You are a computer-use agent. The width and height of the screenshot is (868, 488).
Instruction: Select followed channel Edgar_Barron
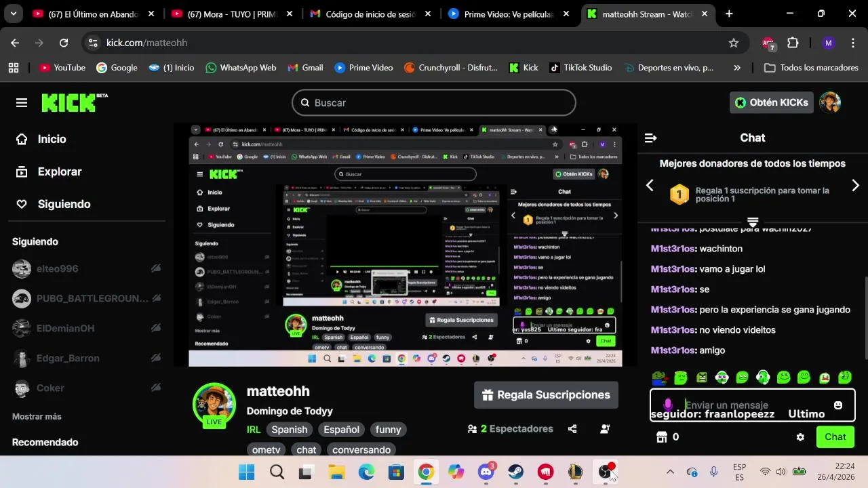(87, 358)
